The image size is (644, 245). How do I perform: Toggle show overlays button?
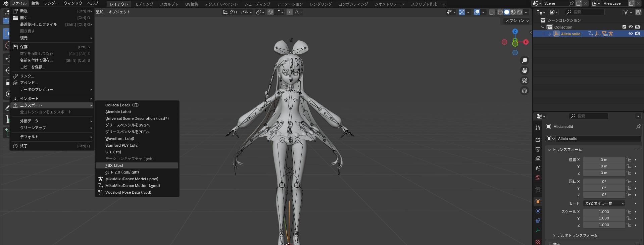point(477,12)
